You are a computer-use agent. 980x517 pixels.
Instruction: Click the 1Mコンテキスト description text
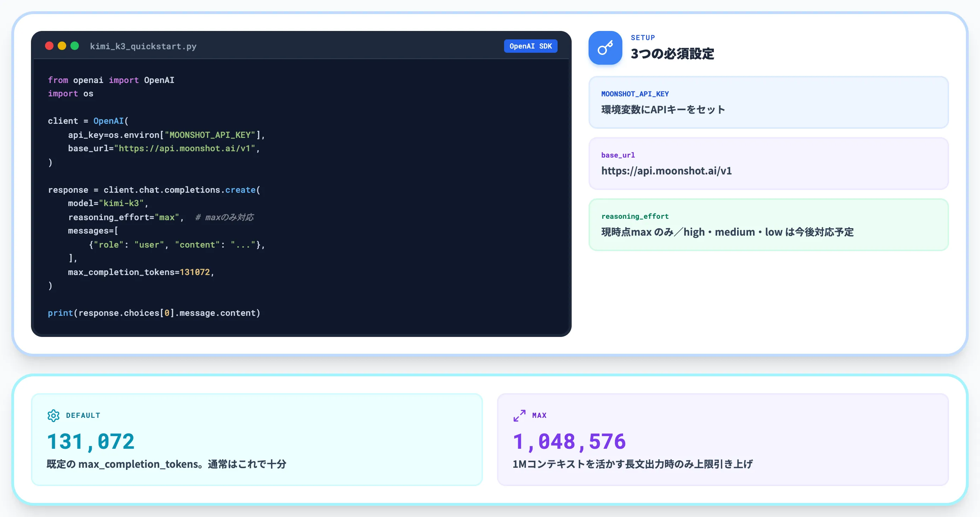(x=633, y=464)
